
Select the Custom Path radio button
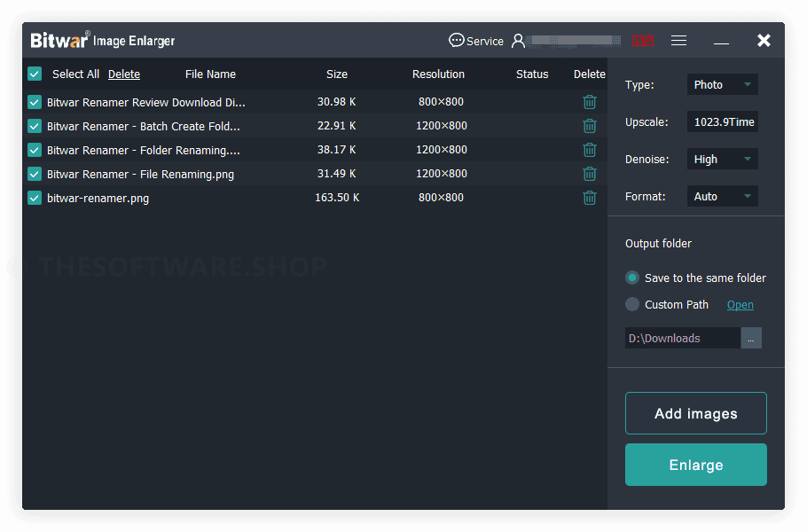click(632, 305)
